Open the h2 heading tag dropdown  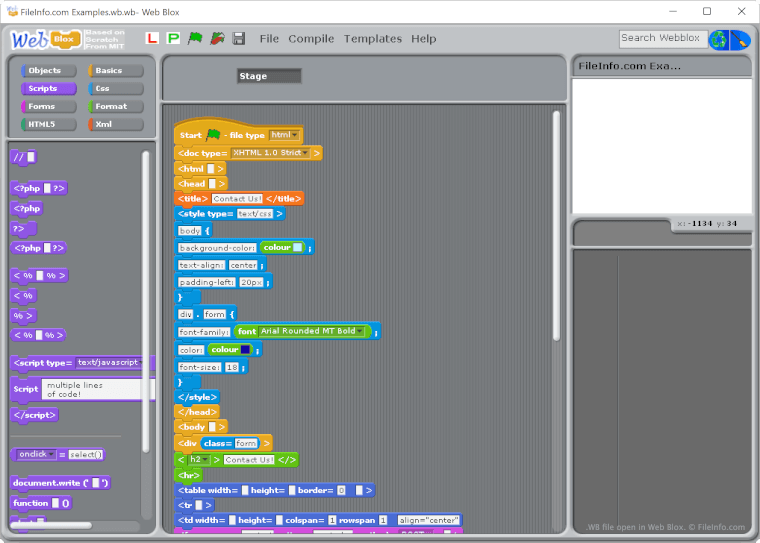[x=199, y=460]
